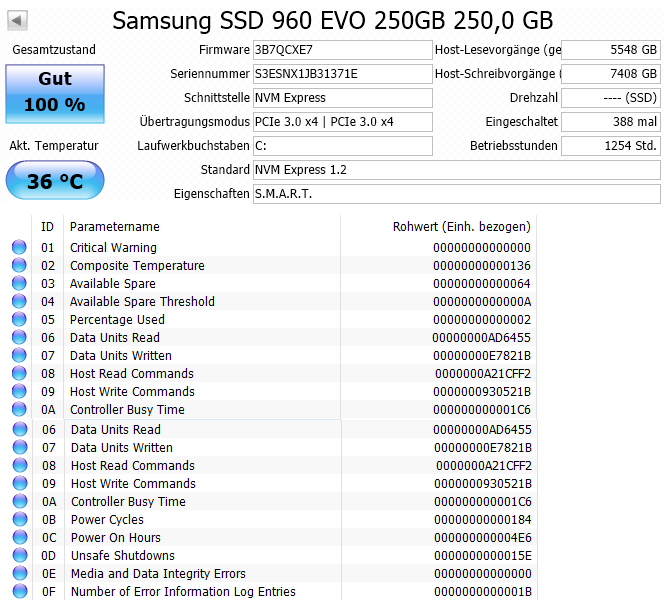Click raw value 000000000136

482,266
